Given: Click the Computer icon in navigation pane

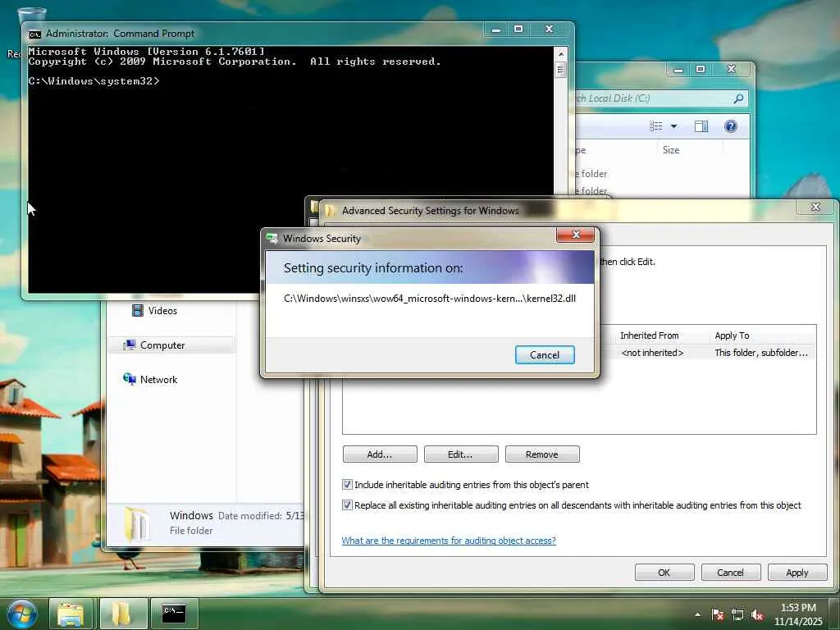Looking at the screenshot, I should point(129,345).
